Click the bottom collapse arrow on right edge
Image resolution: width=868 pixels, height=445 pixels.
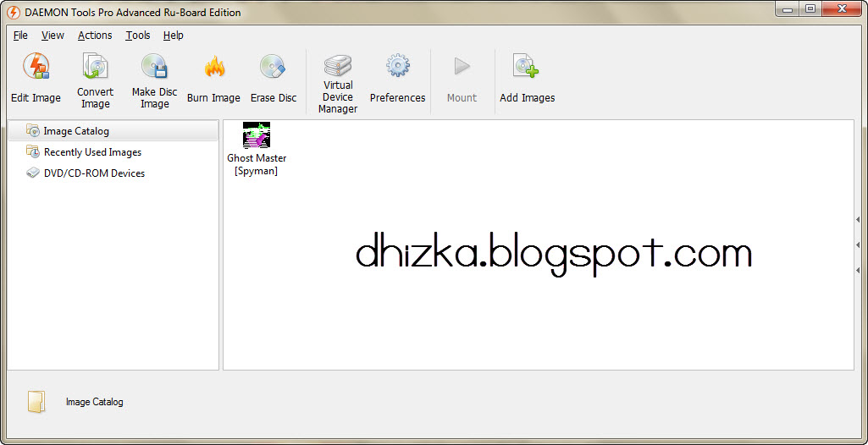click(x=858, y=270)
